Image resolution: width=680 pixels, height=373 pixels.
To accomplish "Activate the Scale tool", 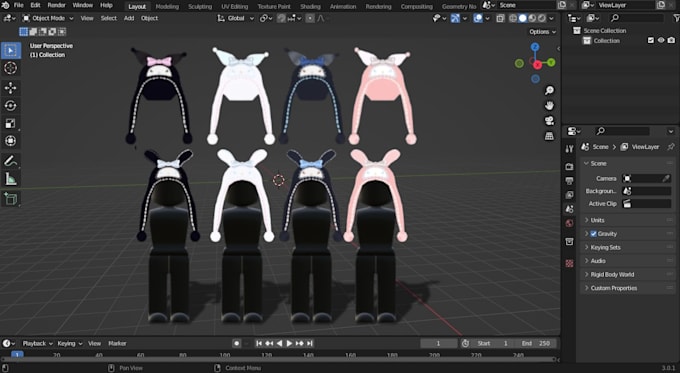I will pyautogui.click(x=10, y=124).
